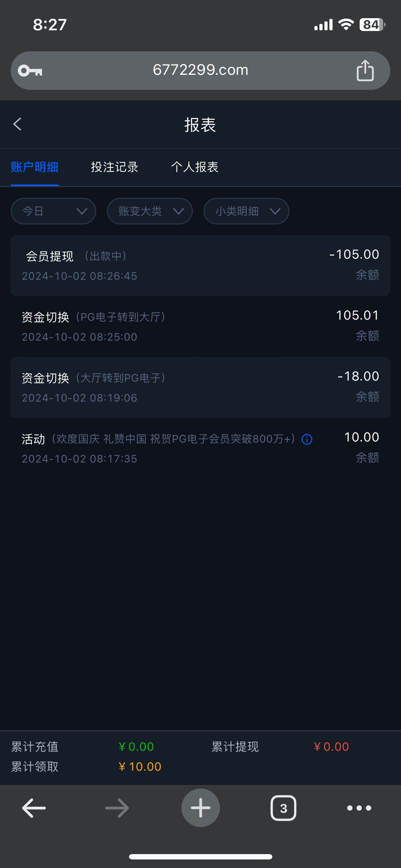Tap the password key icon in address bar
Image resolution: width=401 pixels, height=868 pixels.
30,71
